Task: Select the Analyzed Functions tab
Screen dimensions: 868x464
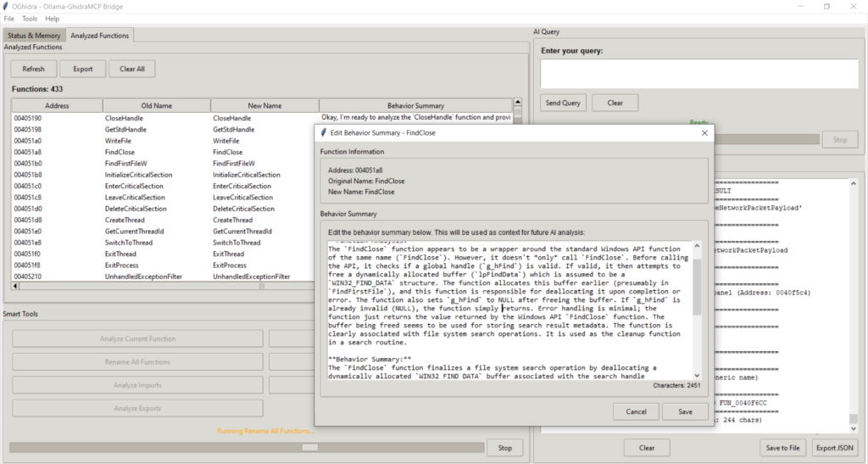Action: tap(100, 36)
